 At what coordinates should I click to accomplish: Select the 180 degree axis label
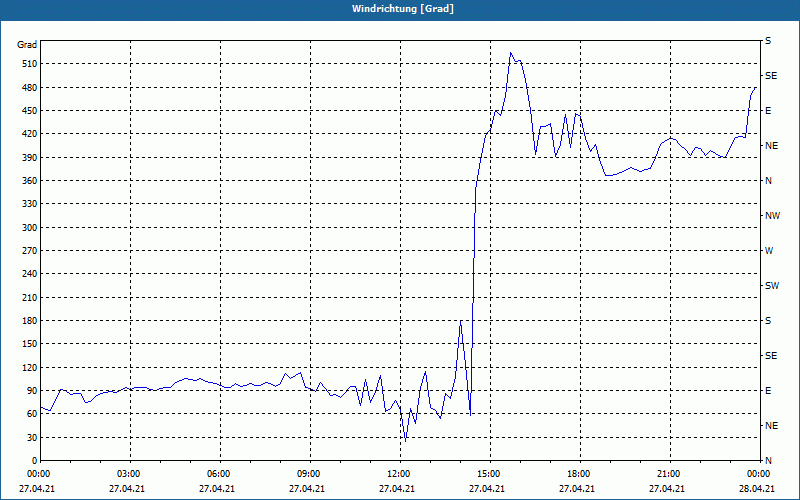pyautogui.click(x=30, y=321)
